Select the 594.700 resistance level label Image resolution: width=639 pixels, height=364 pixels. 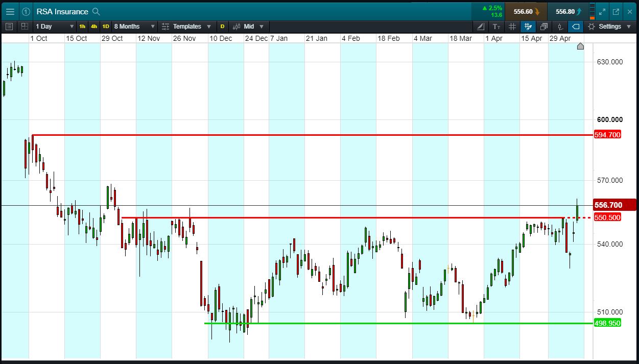coord(607,135)
